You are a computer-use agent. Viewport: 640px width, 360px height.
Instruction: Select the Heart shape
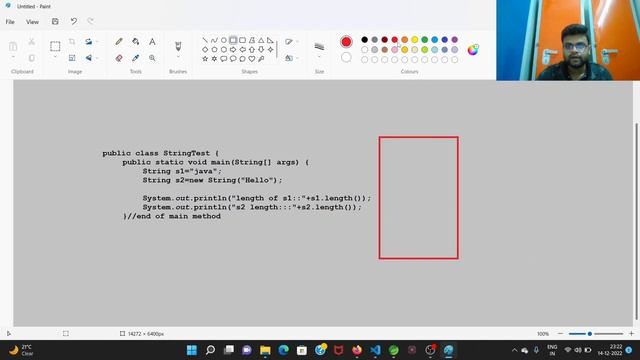point(252,59)
